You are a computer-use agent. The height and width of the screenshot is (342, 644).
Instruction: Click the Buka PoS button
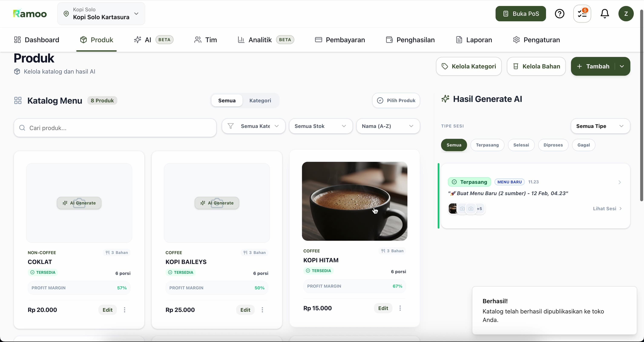click(520, 14)
